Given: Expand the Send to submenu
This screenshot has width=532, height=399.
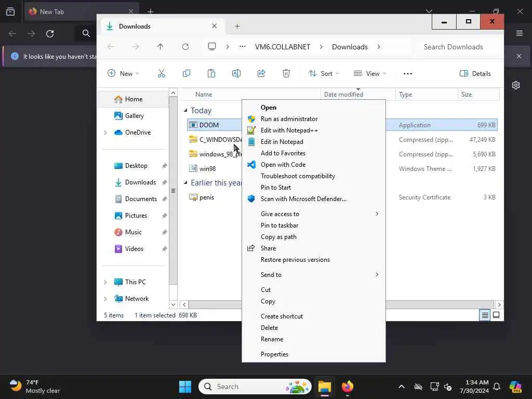Looking at the screenshot, I should 313,274.
